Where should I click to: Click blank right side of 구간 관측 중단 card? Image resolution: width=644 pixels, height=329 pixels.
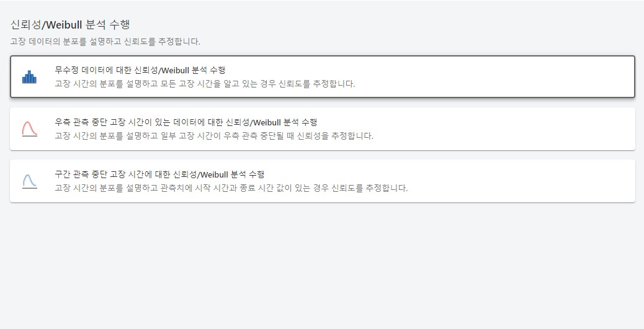(x=527, y=181)
